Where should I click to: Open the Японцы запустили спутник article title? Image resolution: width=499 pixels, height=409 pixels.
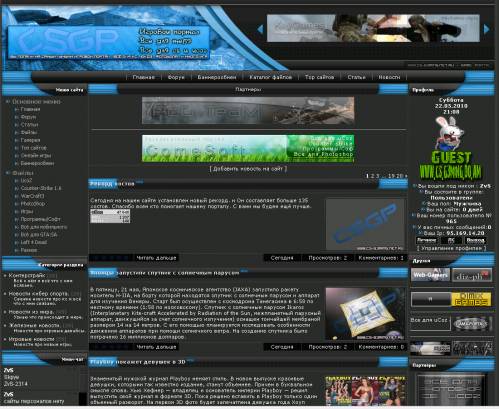pos(165,273)
